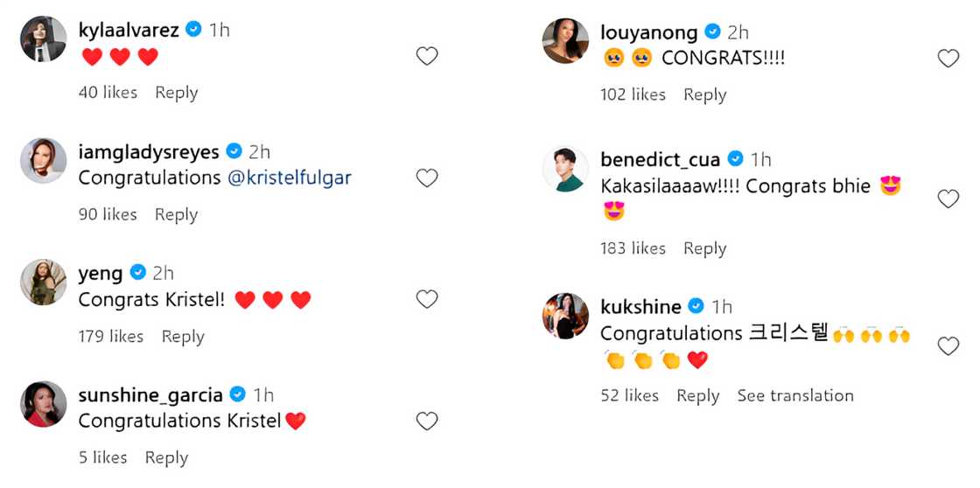Tap heart on yeng's comment

[426, 299]
